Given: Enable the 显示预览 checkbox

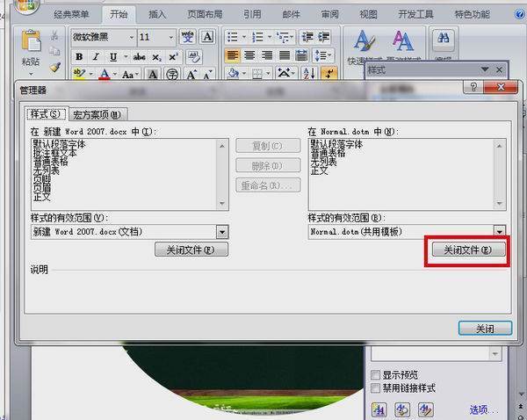Looking at the screenshot, I should point(376,375).
